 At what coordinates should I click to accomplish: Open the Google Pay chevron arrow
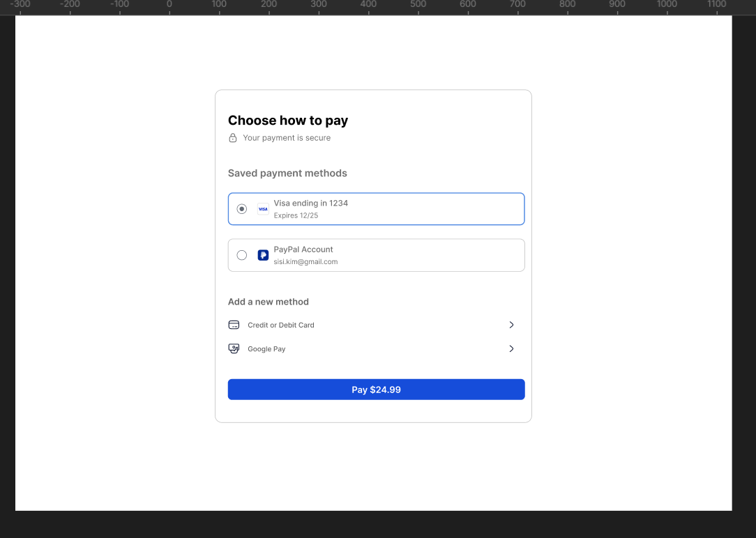pos(511,348)
